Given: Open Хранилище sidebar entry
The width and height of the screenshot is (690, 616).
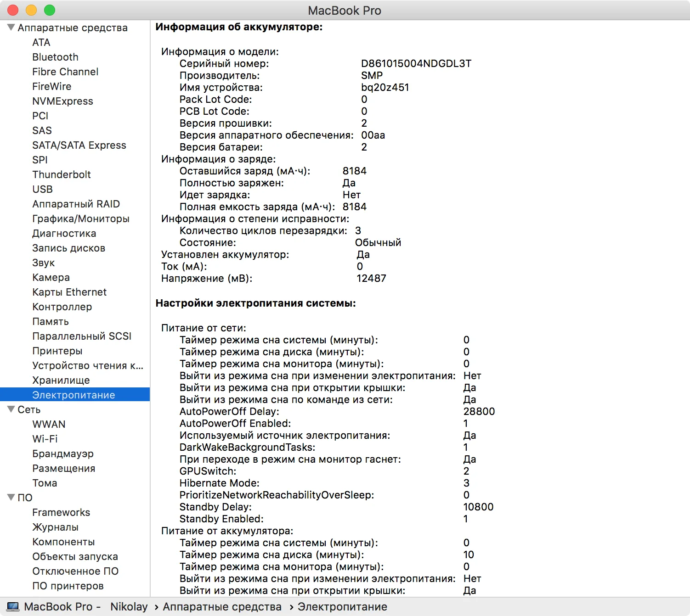Looking at the screenshot, I should (x=61, y=380).
